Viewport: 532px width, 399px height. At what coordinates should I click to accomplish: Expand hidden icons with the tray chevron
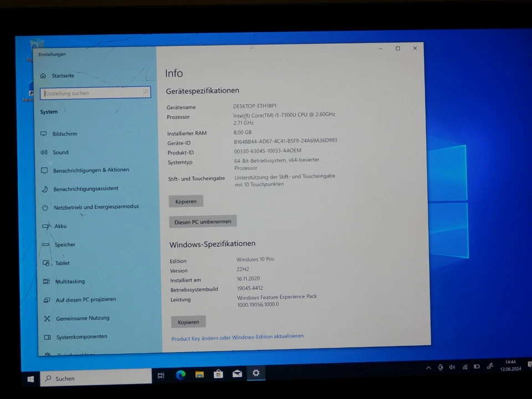(428, 367)
